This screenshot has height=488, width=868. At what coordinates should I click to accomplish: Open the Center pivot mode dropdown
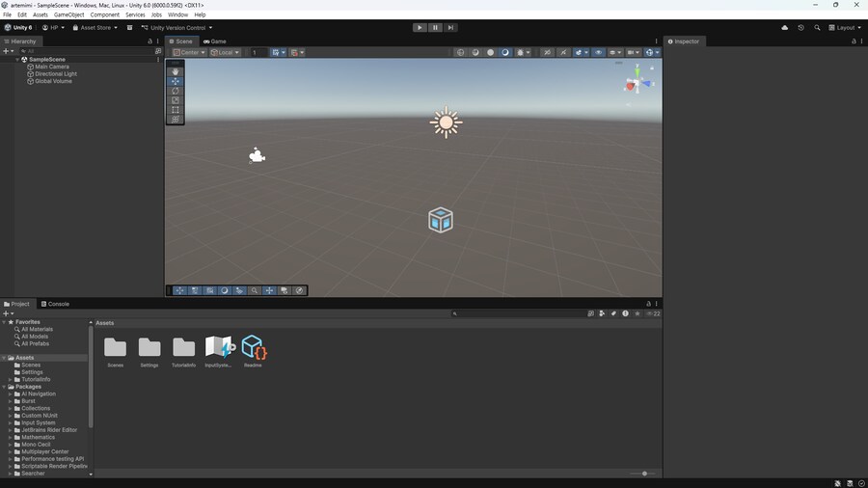click(x=189, y=52)
